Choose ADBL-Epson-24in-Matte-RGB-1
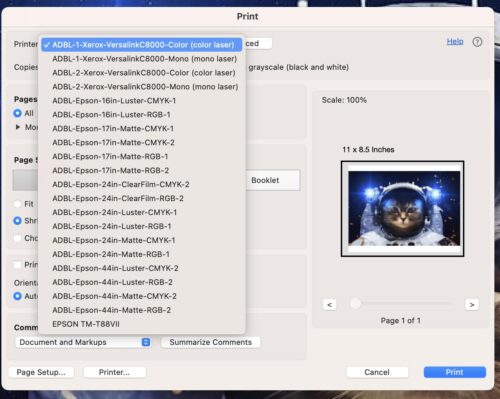Image resolution: width=500 pixels, height=399 pixels. pos(142,254)
